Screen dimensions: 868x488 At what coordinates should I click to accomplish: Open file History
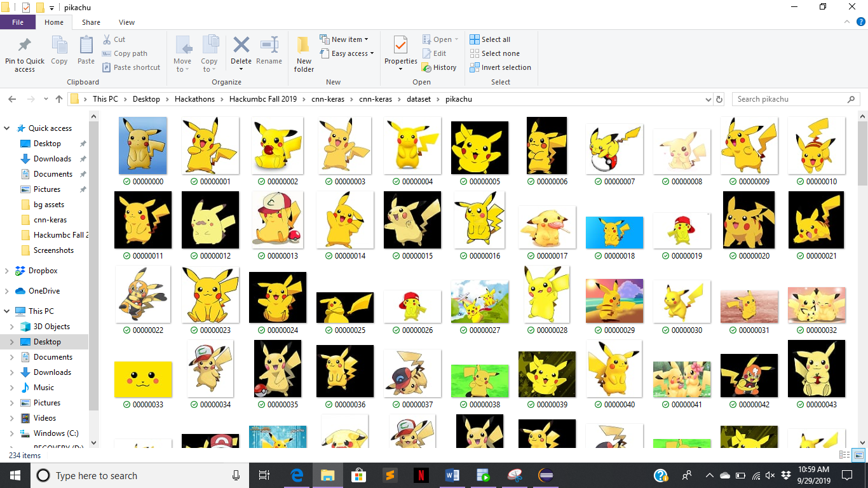pos(439,67)
